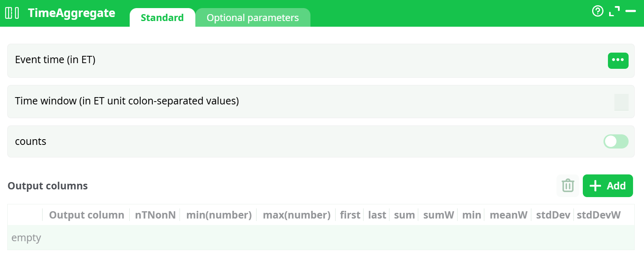Click the trash delete icon
The width and height of the screenshot is (644, 259).
(568, 186)
